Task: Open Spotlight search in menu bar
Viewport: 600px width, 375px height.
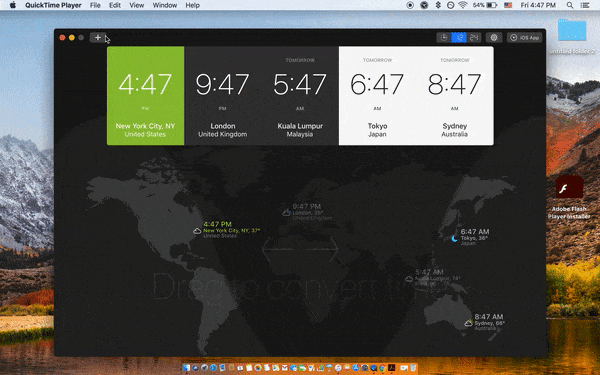Action: click(570, 5)
